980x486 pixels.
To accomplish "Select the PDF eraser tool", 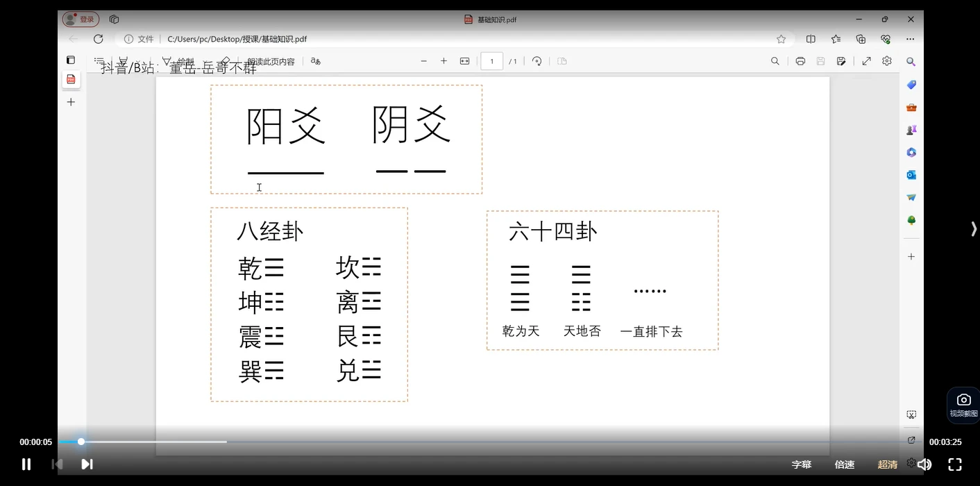I will (x=224, y=61).
